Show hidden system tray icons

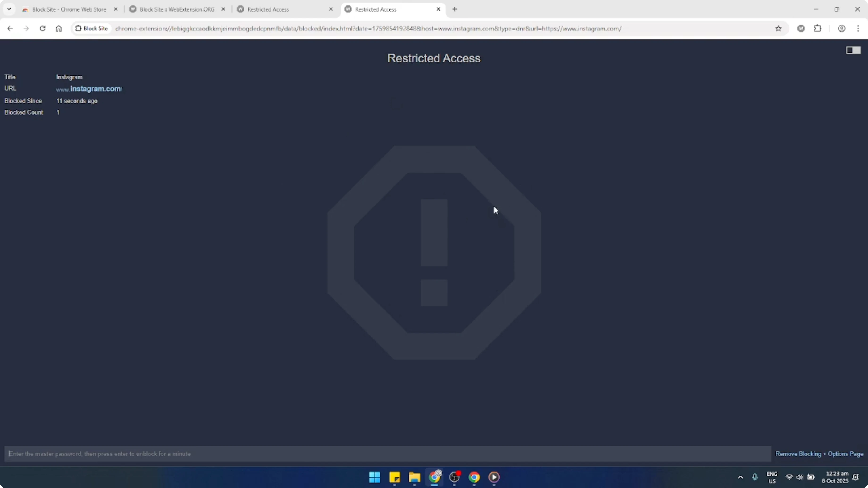(740, 477)
